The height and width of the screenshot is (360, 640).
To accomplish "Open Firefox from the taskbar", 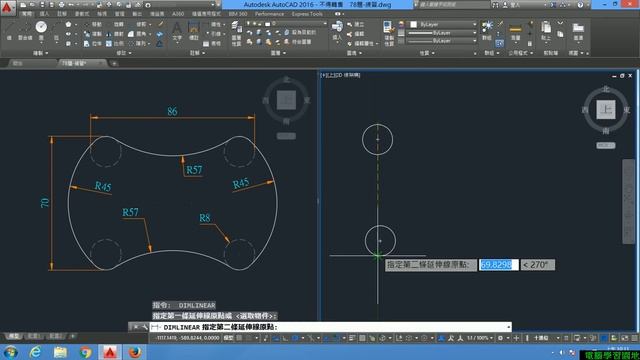I will (x=135, y=352).
